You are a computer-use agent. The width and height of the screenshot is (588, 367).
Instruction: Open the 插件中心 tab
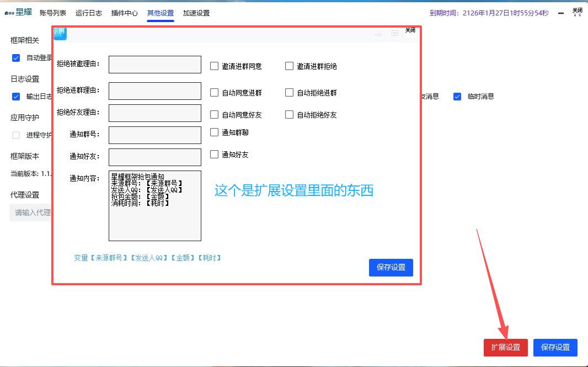pos(124,12)
